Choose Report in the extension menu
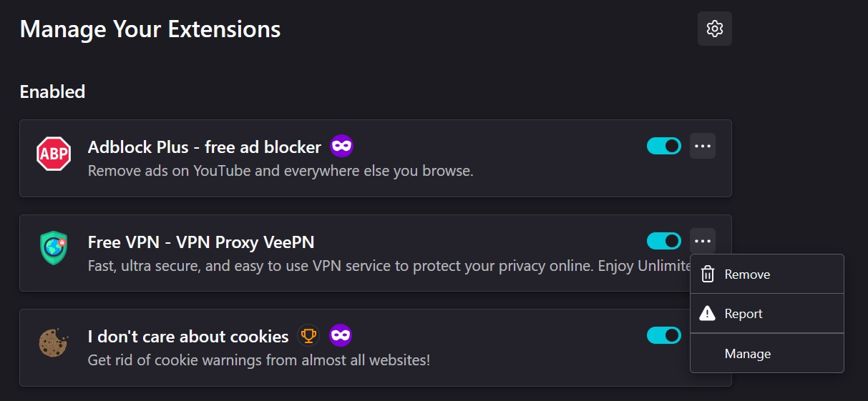The height and width of the screenshot is (401, 868). coord(743,314)
